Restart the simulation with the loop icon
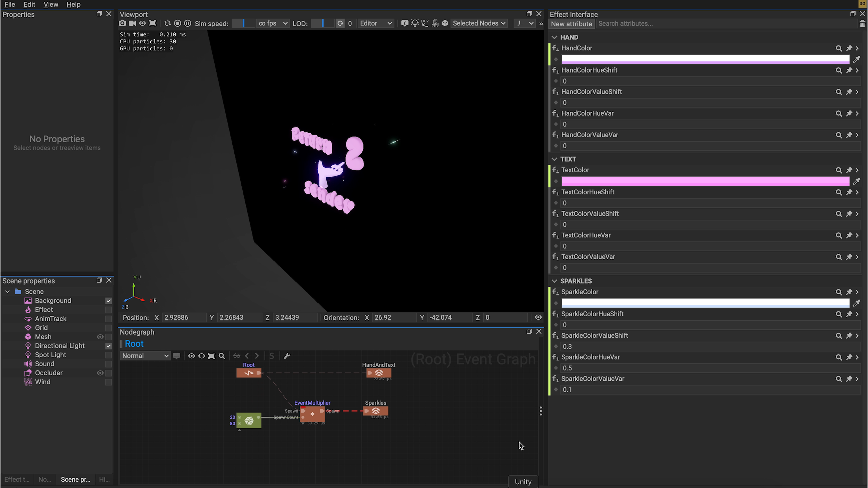 pyautogui.click(x=167, y=23)
